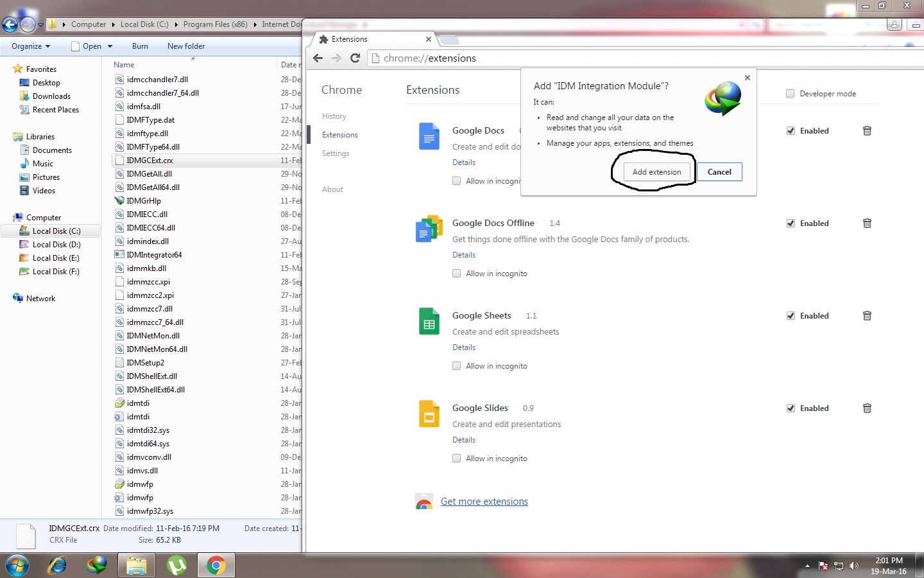Allow Google Sheets in incognito
The image size is (924, 578).
coord(456,366)
